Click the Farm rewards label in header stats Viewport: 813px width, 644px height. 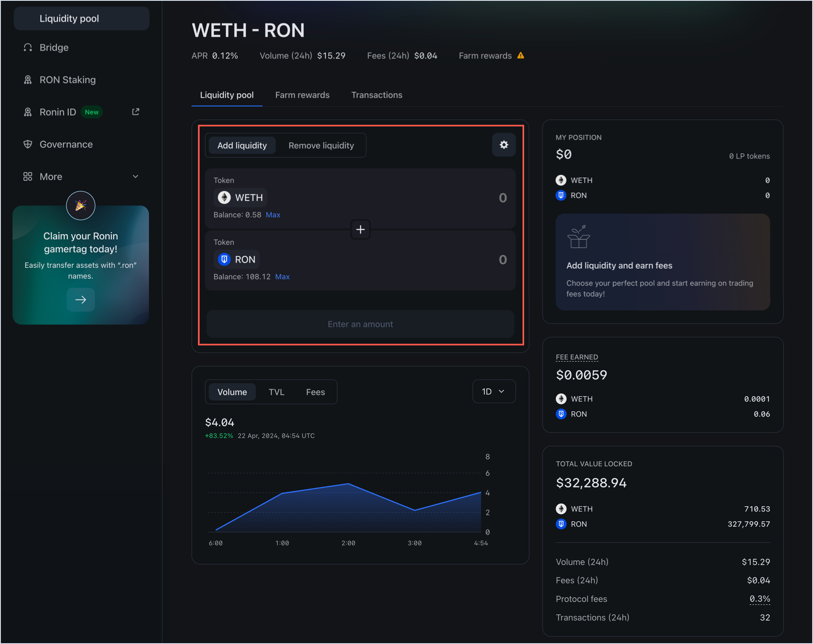[485, 56]
